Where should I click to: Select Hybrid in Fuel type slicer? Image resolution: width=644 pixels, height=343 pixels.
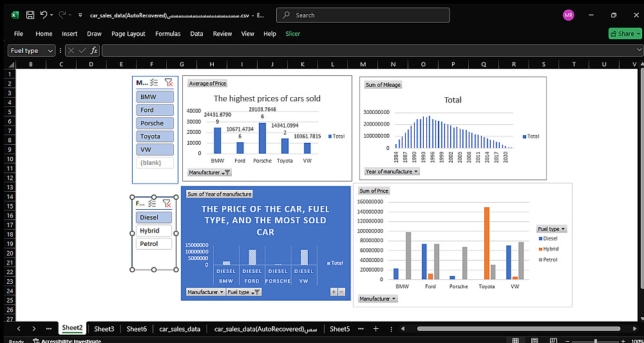tap(154, 230)
